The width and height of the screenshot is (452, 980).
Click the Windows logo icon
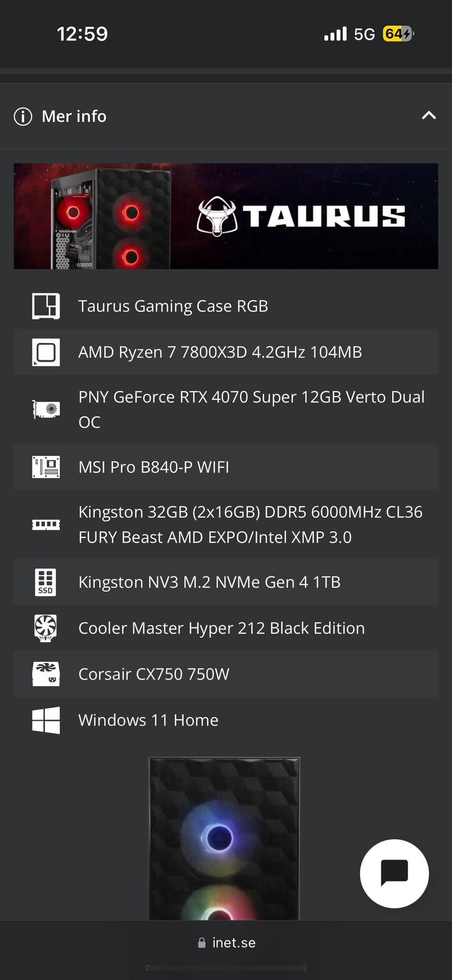click(x=46, y=720)
